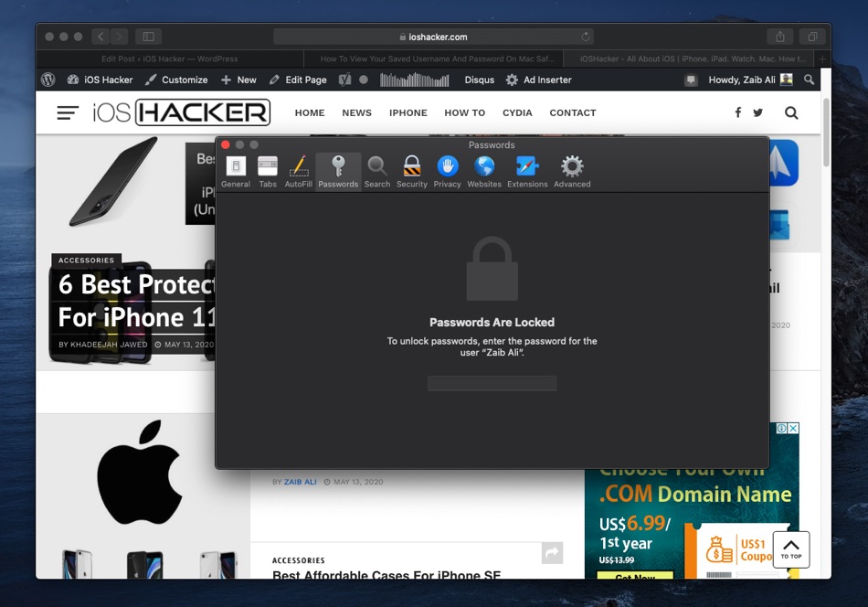Click New in the WordPress admin bar
Screen dimensions: 868x607
coord(239,80)
